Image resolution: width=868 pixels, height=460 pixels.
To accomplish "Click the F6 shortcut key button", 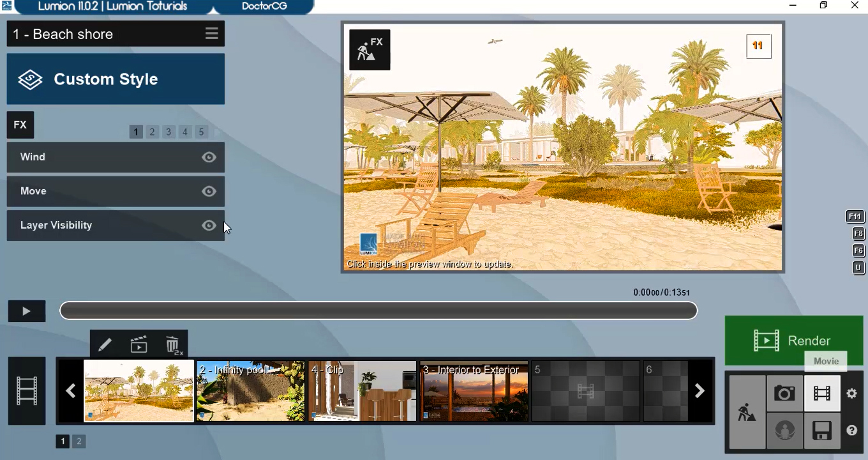I will point(859,251).
